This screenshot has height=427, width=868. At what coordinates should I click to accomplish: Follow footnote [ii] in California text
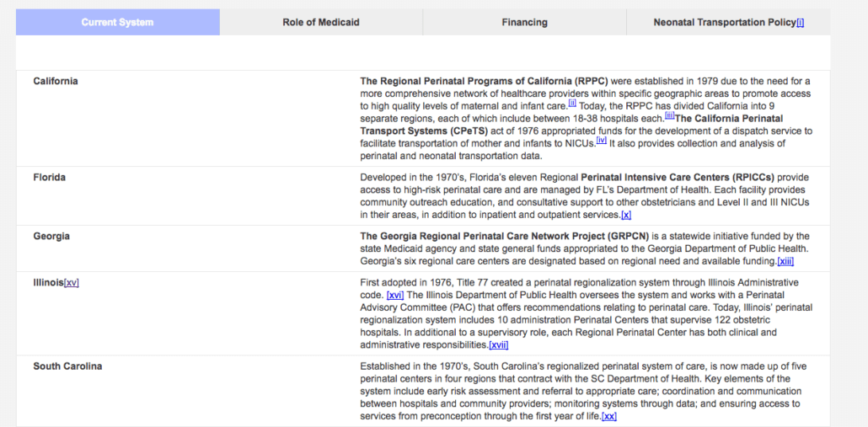[x=572, y=104]
